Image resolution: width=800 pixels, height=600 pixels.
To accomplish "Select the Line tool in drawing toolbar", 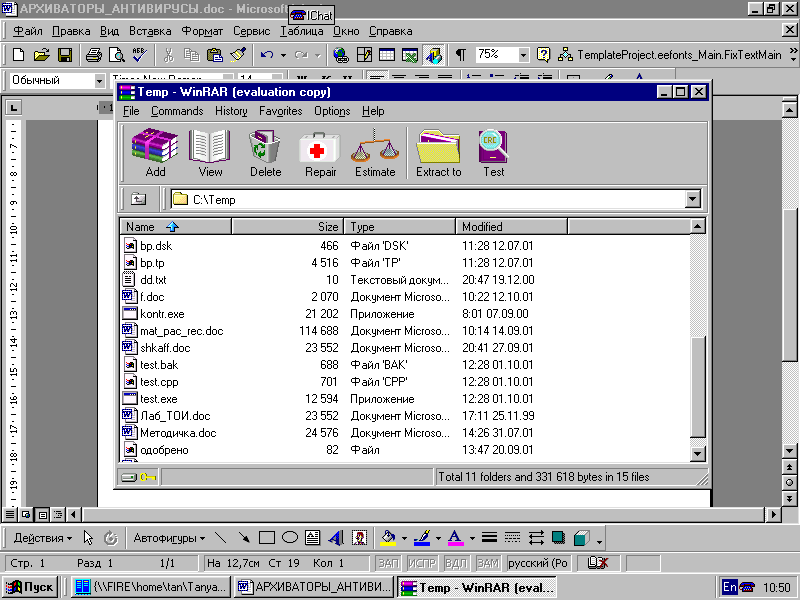I will click(220, 537).
